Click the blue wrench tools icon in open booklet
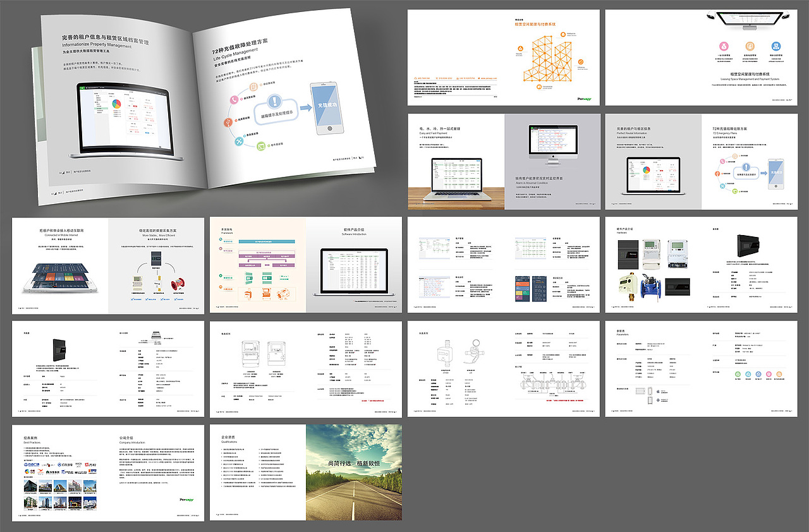 click(238, 142)
